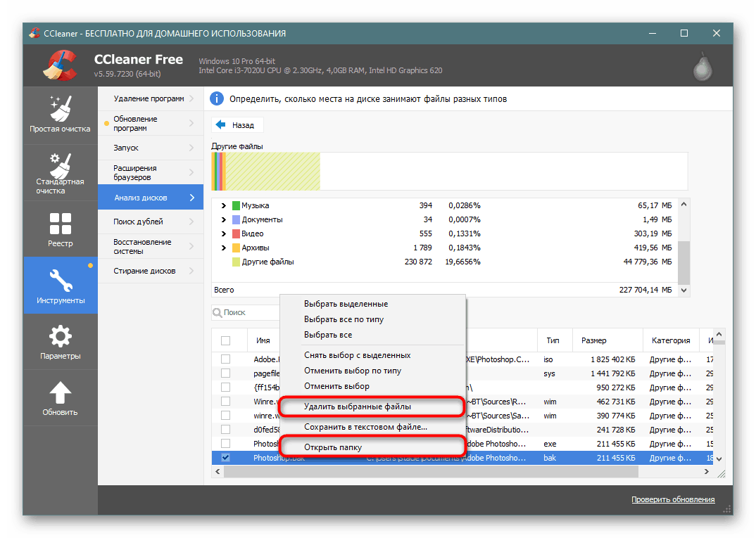Open Поиск дублей tool
Image resolution: width=756 pixels, height=538 pixels.
(x=151, y=222)
